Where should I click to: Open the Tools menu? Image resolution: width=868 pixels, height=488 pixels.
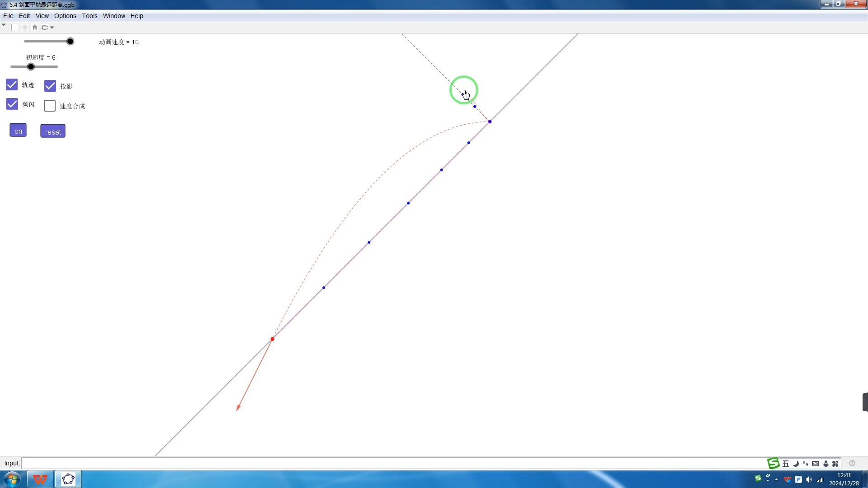[90, 16]
